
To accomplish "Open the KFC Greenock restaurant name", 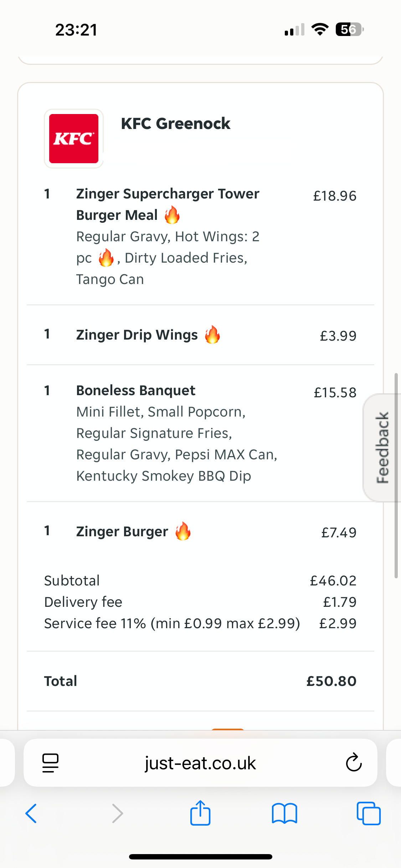I will 175,124.
